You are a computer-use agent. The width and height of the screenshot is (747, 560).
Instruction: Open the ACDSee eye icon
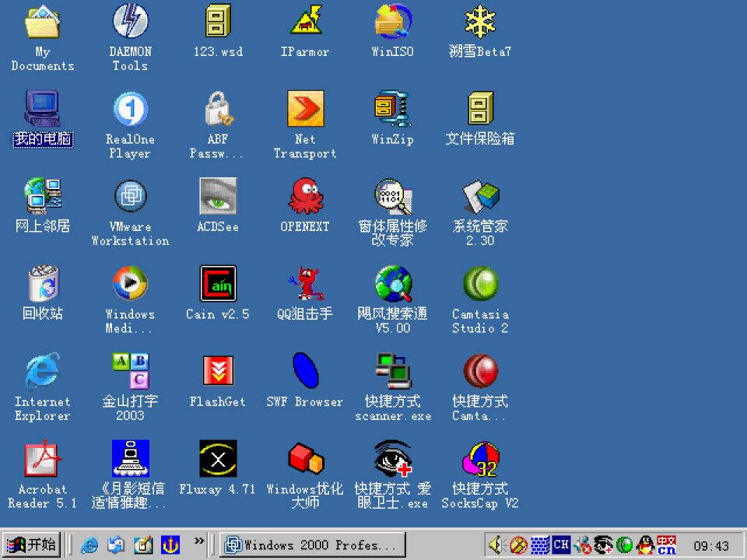[218, 196]
